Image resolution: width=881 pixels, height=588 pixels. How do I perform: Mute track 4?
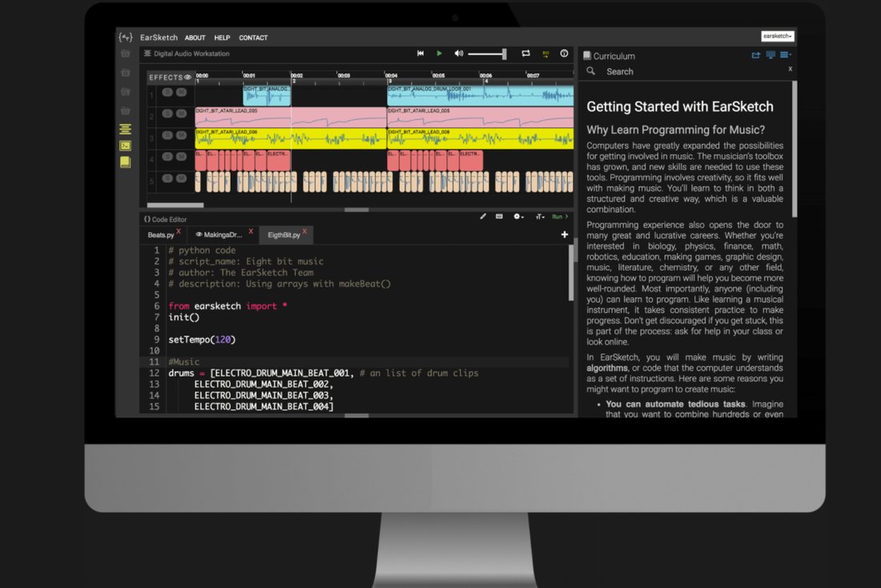181,157
